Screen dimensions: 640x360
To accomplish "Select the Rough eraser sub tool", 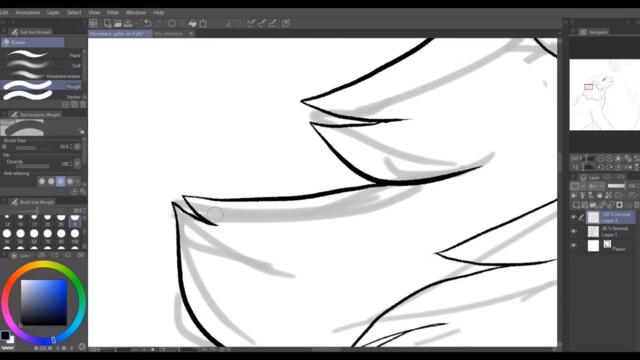I will click(42, 86).
